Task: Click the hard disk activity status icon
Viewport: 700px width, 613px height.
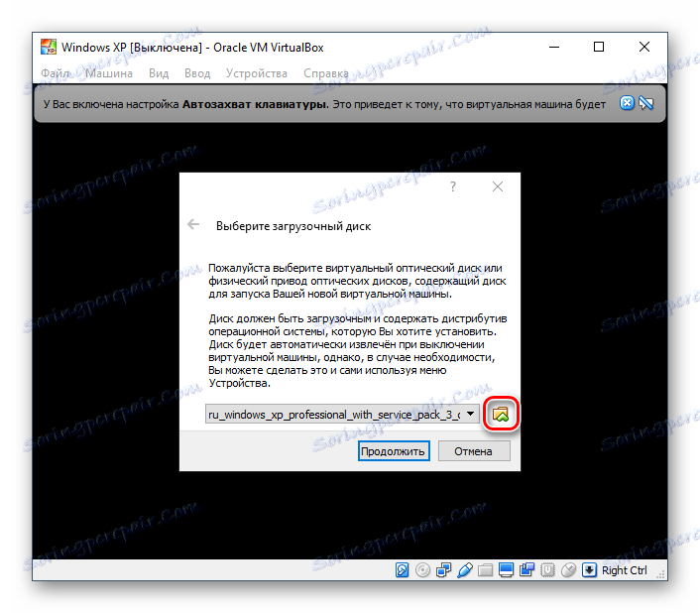Action: (402, 570)
